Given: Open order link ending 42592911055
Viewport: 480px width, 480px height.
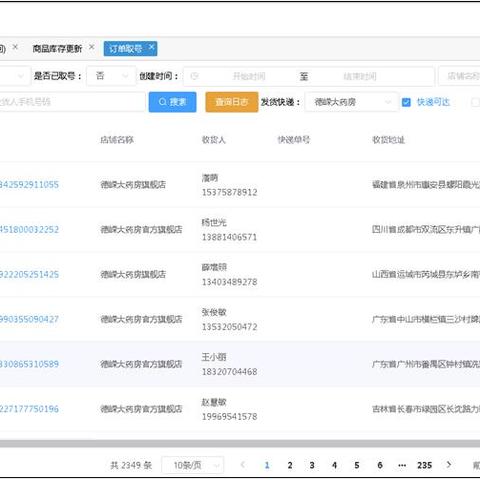Looking at the screenshot, I should [29, 184].
